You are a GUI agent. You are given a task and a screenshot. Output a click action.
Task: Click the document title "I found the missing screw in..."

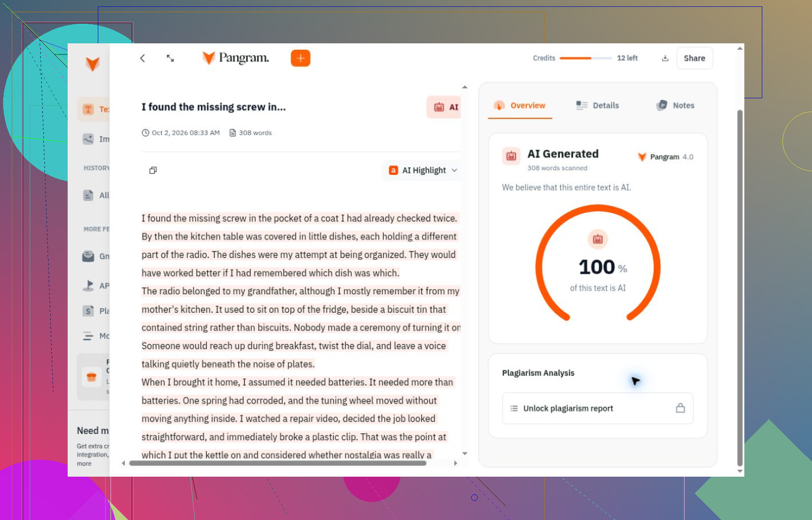click(x=214, y=107)
